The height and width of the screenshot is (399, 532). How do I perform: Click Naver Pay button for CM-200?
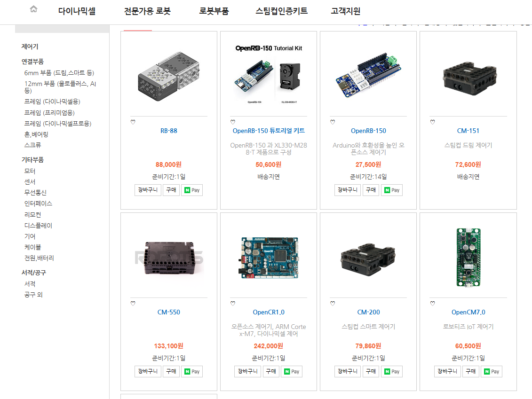391,372
